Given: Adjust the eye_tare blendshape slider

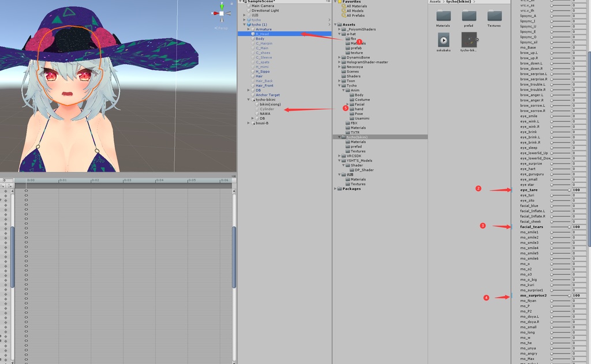Looking at the screenshot, I should point(560,190).
